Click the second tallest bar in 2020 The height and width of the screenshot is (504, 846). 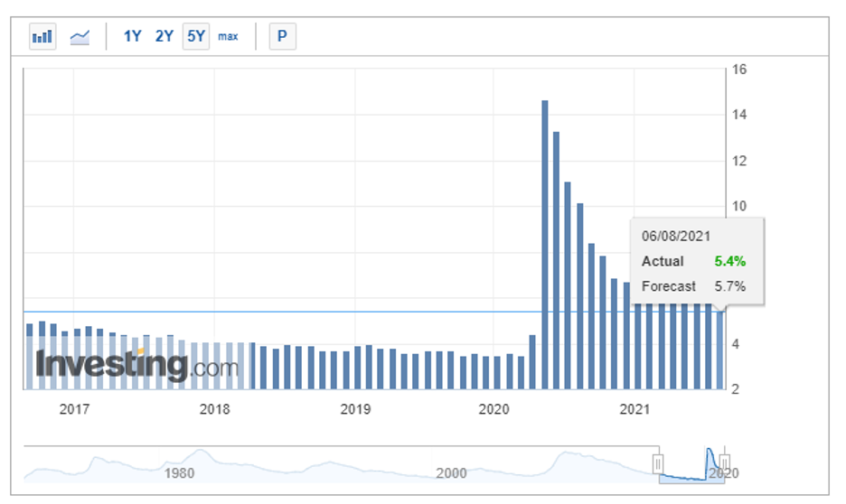click(x=557, y=260)
